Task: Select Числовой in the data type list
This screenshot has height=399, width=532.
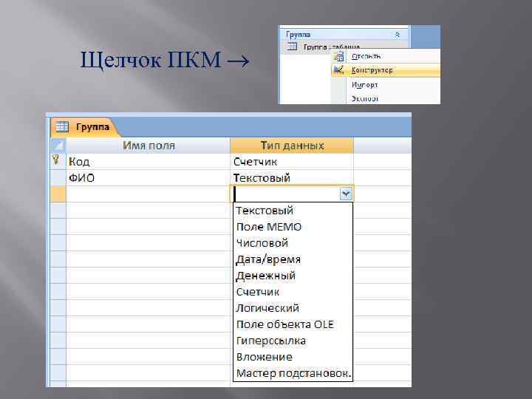Action: click(293, 243)
